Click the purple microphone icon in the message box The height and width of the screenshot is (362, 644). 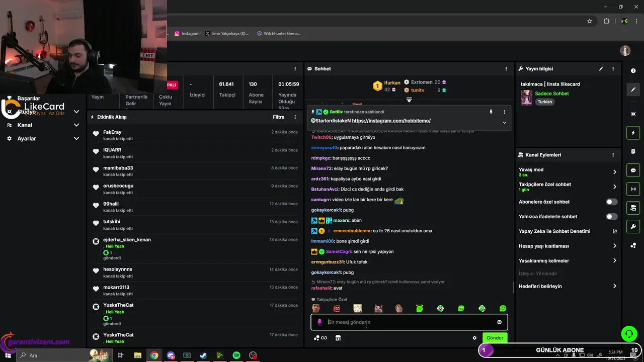[319, 322]
